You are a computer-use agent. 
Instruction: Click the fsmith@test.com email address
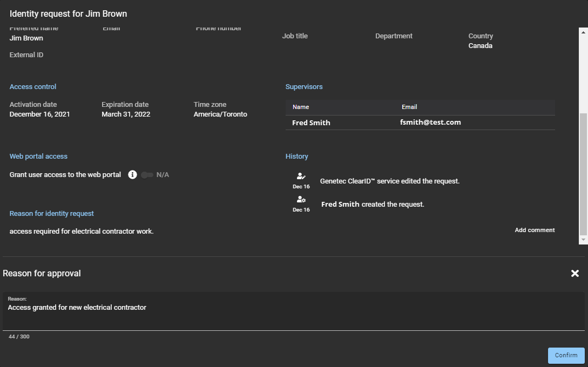(430, 123)
